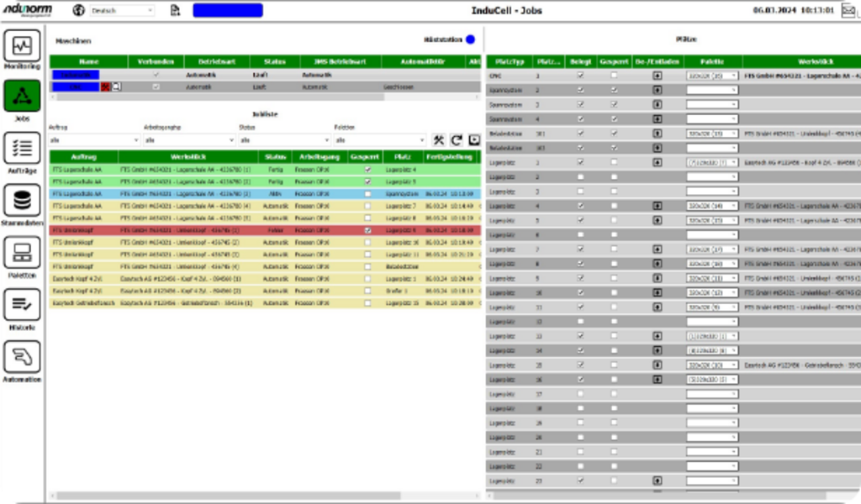Image resolution: width=861 pixels, height=504 pixels.
Task: Open the Palette dropdown in the CNC place row
Action: (x=711, y=76)
